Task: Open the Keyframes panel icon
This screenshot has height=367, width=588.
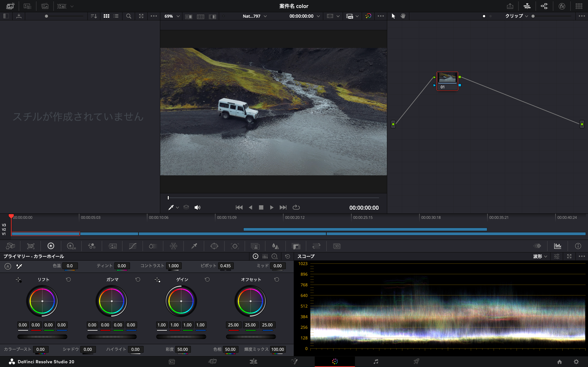Action: click(537, 246)
